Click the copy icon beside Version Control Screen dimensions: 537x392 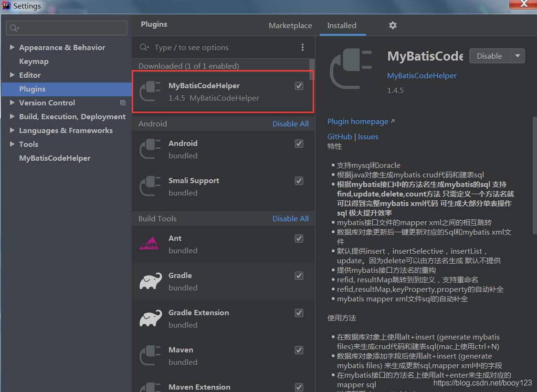[x=123, y=103]
